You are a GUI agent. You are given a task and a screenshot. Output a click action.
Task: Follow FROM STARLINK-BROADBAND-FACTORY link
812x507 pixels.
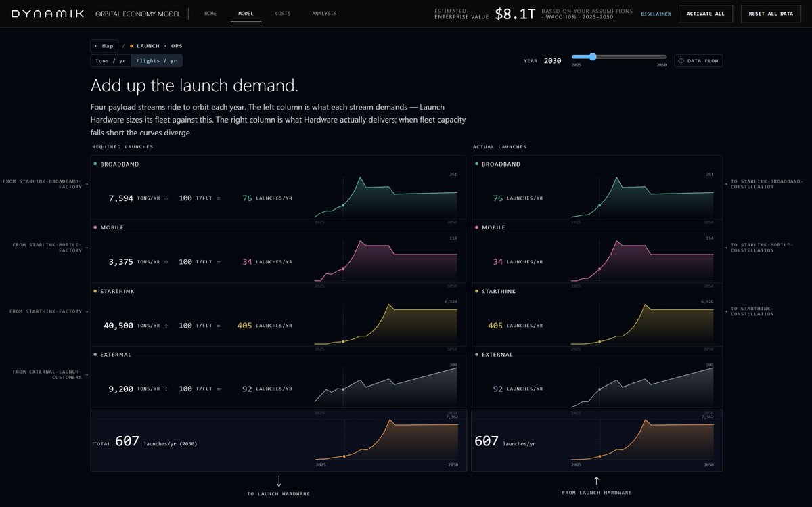pos(45,183)
